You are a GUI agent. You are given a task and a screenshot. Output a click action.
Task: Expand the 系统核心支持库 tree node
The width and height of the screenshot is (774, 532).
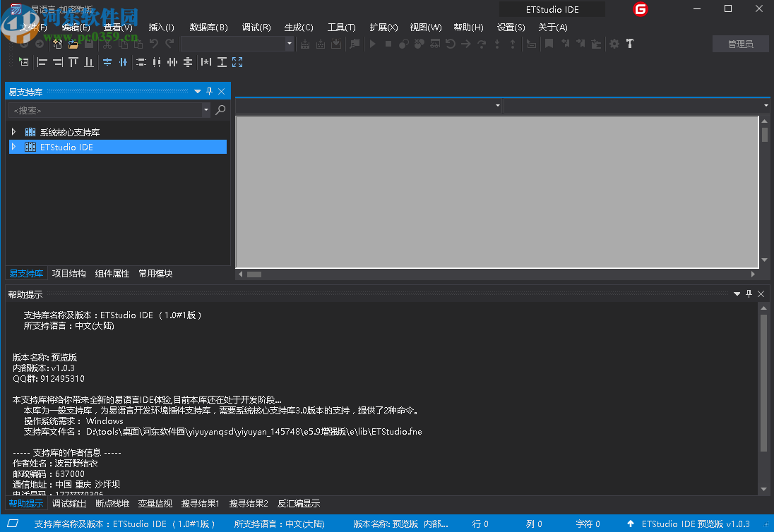13,132
